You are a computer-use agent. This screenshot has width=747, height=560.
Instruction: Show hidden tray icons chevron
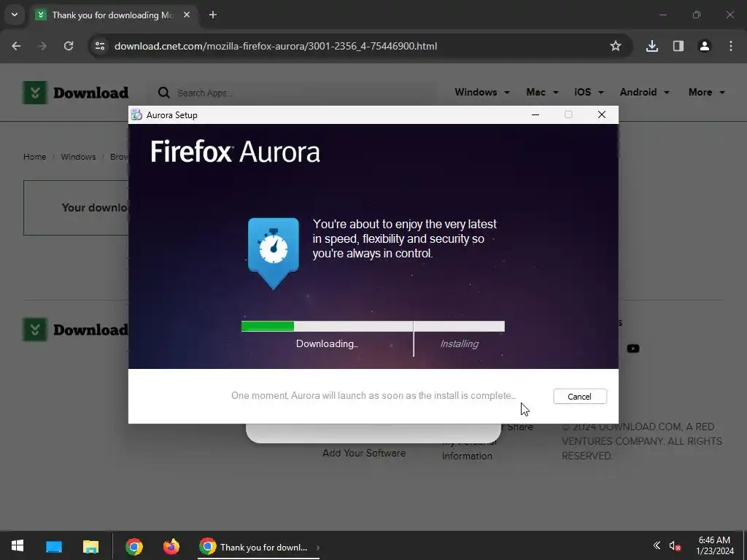pos(657,545)
